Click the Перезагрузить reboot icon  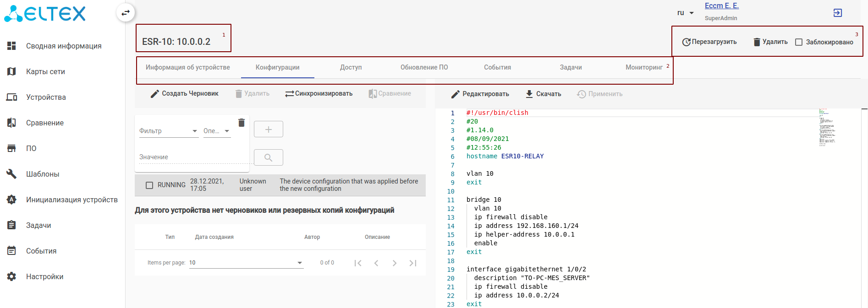click(686, 42)
